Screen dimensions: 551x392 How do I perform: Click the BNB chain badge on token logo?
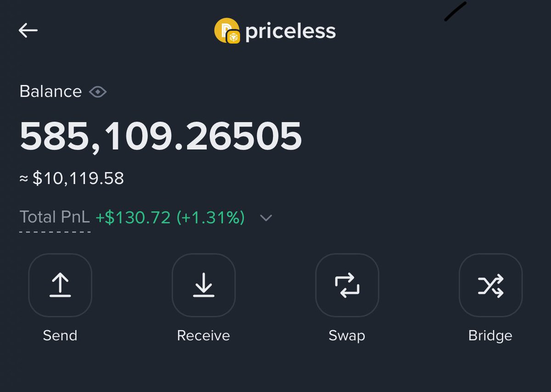(x=234, y=38)
